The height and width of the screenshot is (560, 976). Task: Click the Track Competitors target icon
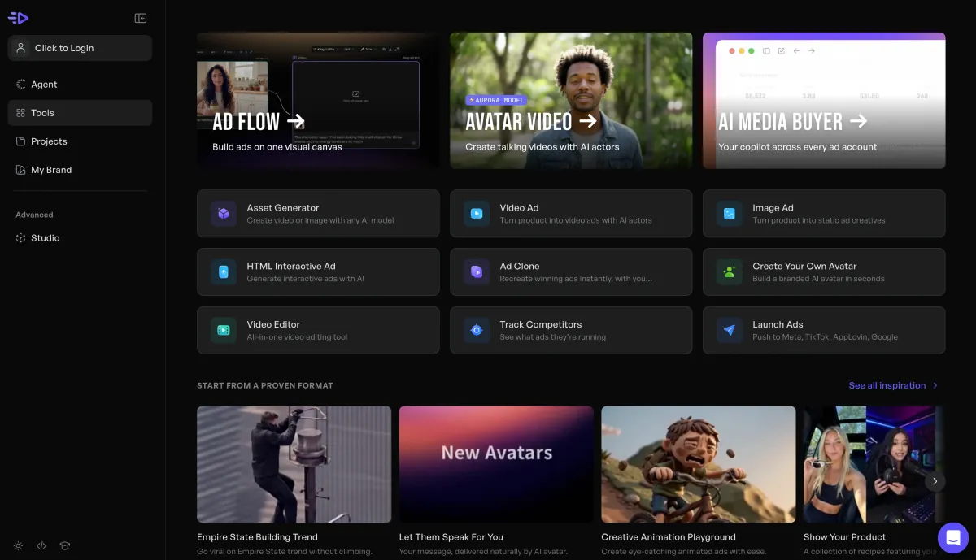pyautogui.click(x=477, y=330)
